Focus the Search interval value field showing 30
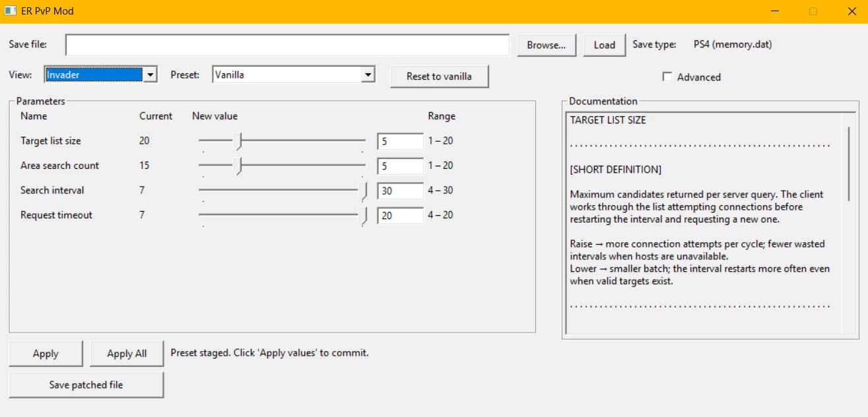Screen dimensions: 868x417 [400, 191]
